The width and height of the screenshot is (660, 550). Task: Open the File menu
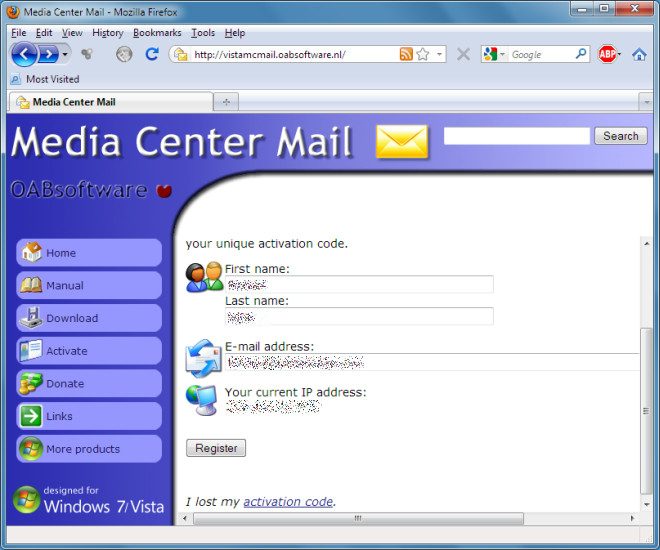tap(19, 33)
